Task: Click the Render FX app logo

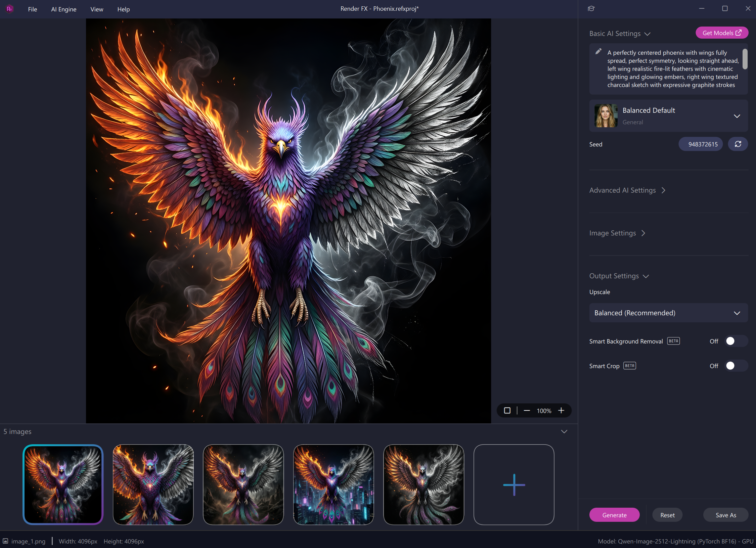Action: pos(9,9)
